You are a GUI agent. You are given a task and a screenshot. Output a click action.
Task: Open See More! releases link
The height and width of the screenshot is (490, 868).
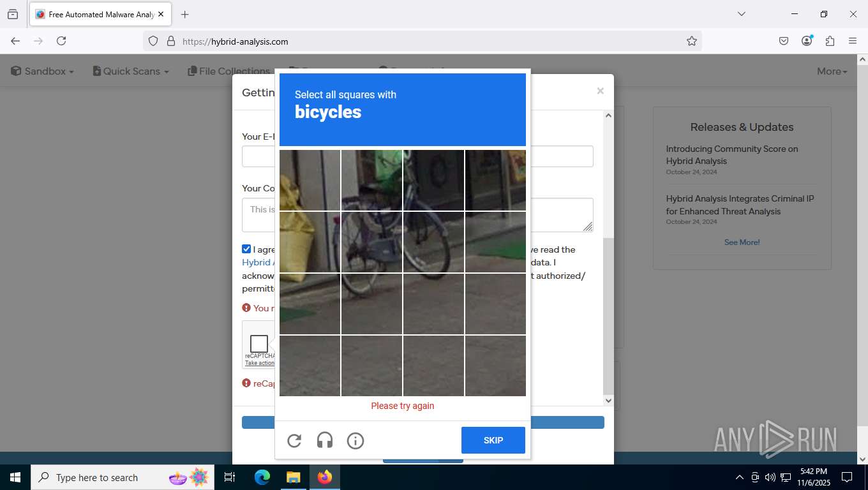(x=742, y=242)
